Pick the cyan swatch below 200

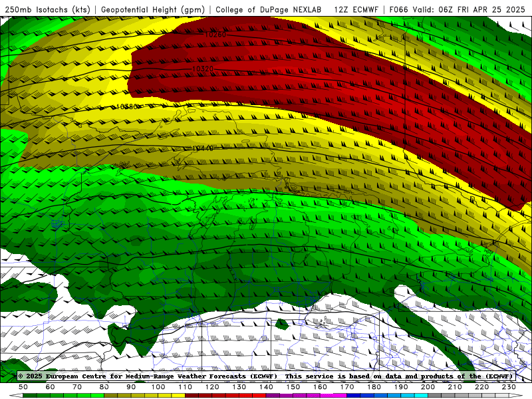pyautogui.click(x=421, y=396)
